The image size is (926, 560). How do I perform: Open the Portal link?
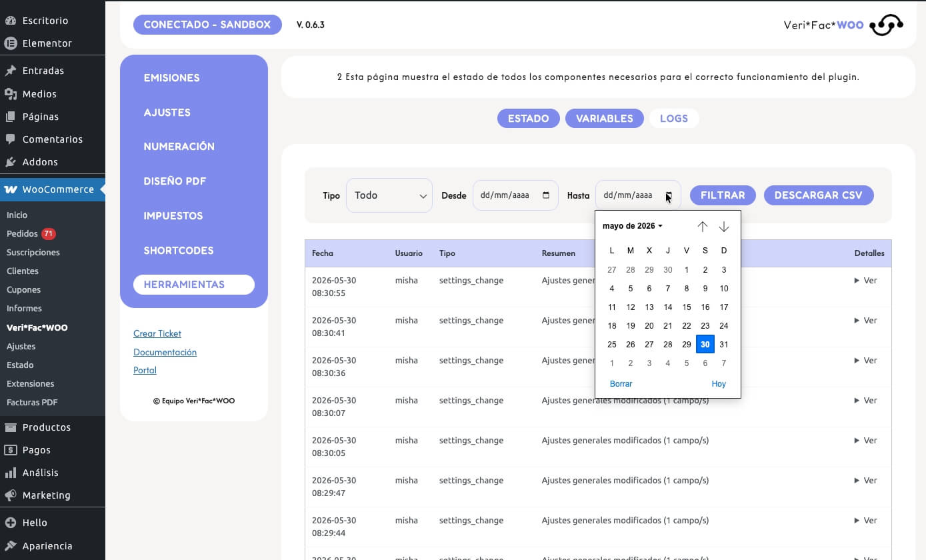(145, 370)
